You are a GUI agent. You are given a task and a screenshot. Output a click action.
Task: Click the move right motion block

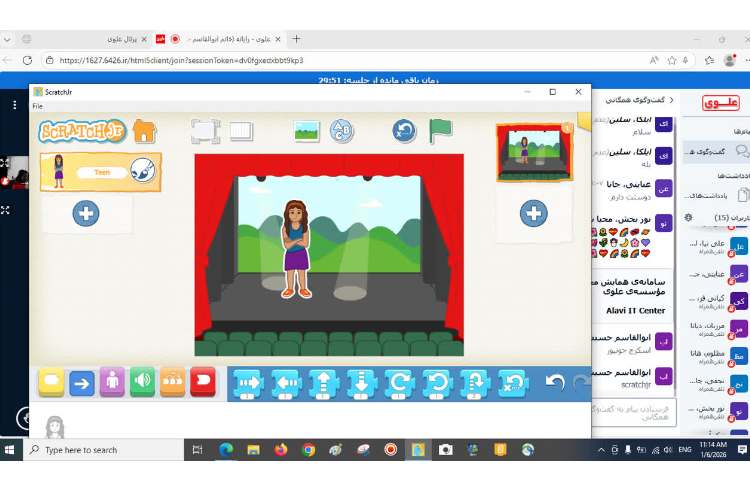249,383
